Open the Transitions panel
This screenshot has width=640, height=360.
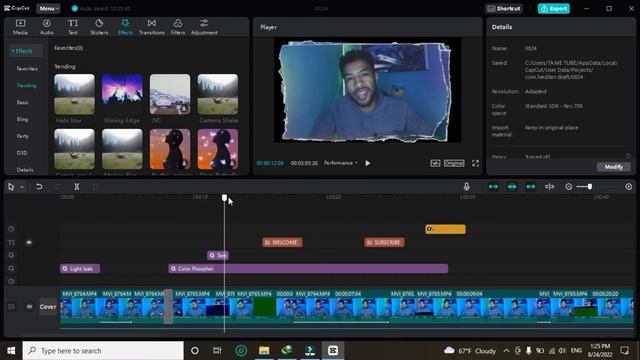151,27
